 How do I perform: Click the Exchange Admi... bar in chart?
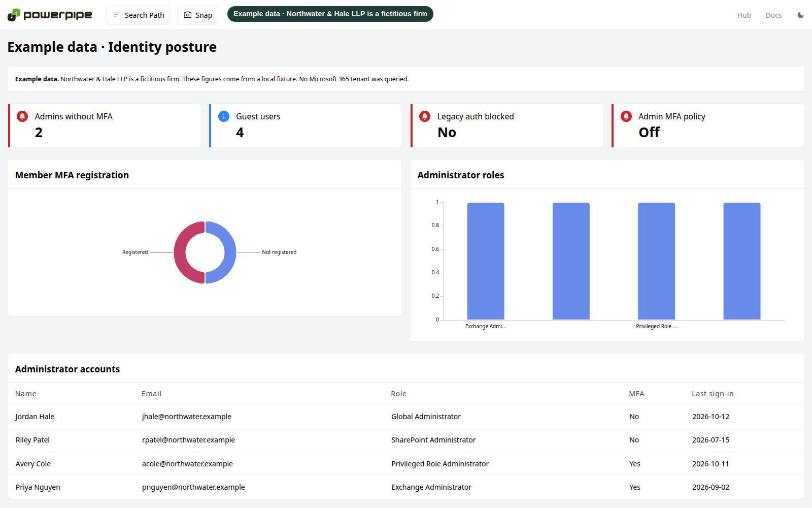[x=486, y=261]
